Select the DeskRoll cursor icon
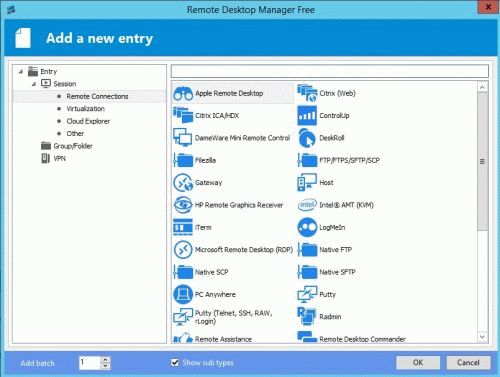 [307, 138]
